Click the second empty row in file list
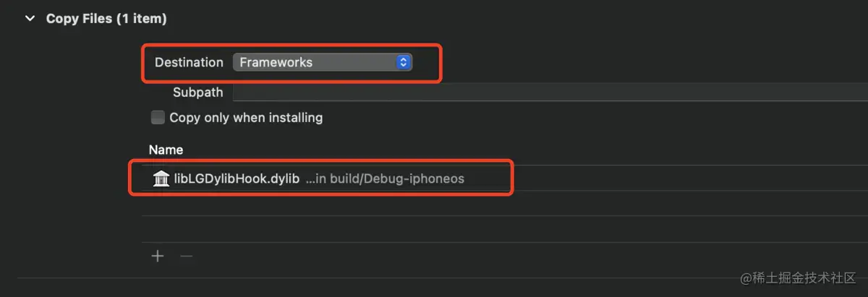Screen dimensions: 868x297 pyautogui.click(x=505, y=228)
